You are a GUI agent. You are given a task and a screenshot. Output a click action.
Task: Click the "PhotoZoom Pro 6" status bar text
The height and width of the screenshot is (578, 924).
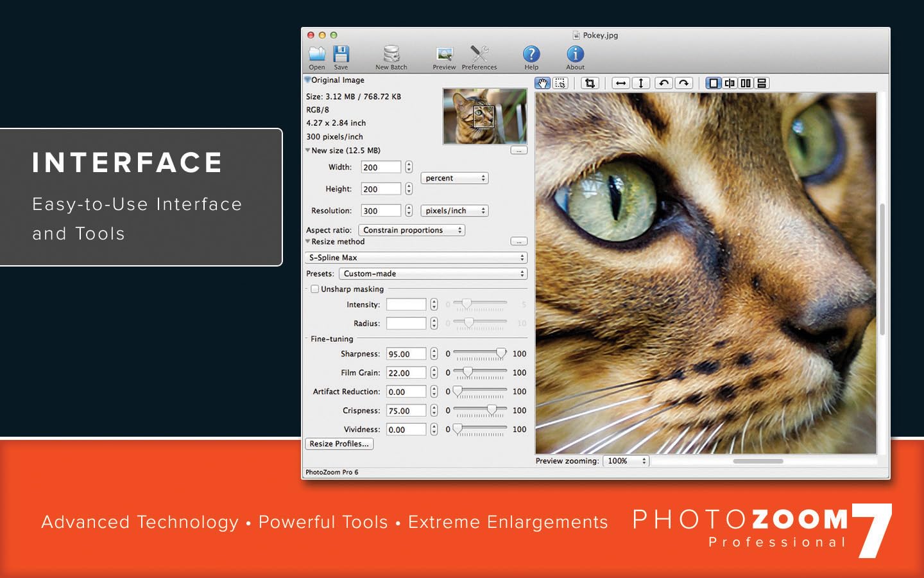tap(332, 472)
